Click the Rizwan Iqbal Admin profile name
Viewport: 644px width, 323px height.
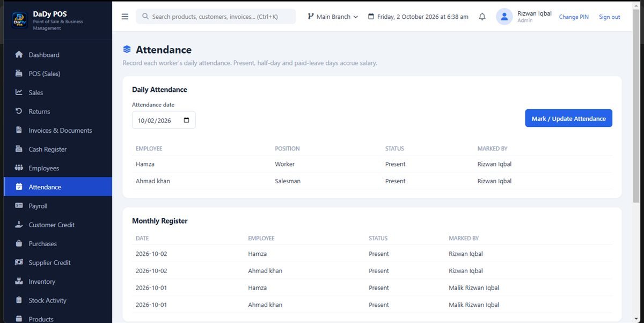click(x=535, y=13)
